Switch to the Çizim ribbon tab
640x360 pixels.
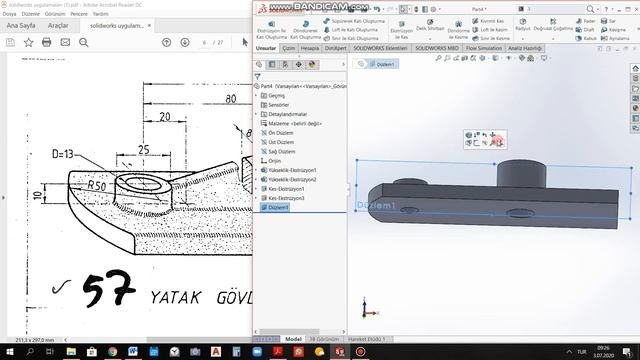[x=289, y=48]
